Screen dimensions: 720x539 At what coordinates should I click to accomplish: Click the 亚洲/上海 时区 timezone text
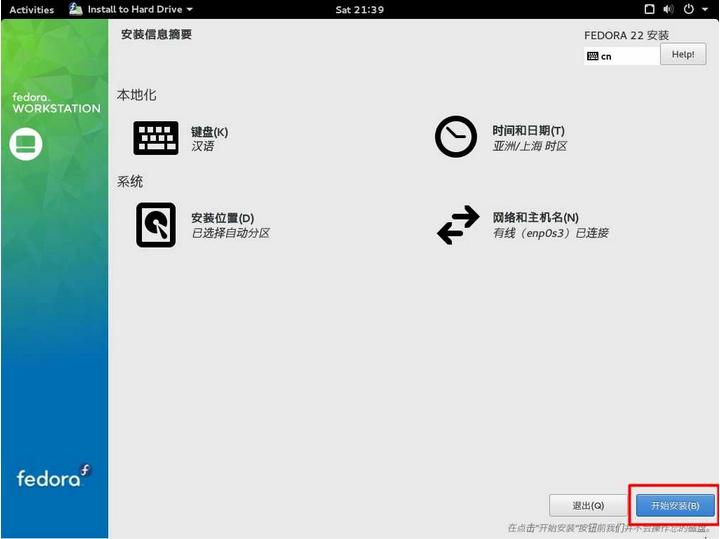click(529, 146)
